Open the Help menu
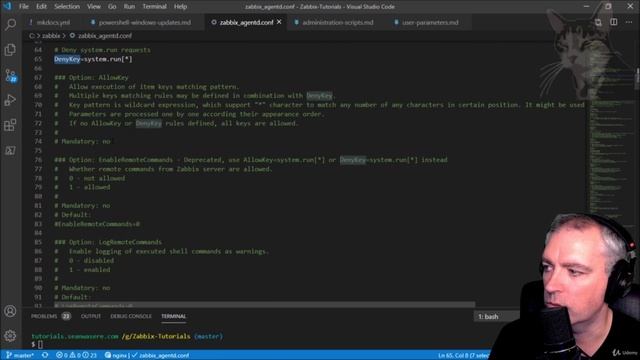The height and width of the screenshot is (360, 640). (x=180, y=7)
